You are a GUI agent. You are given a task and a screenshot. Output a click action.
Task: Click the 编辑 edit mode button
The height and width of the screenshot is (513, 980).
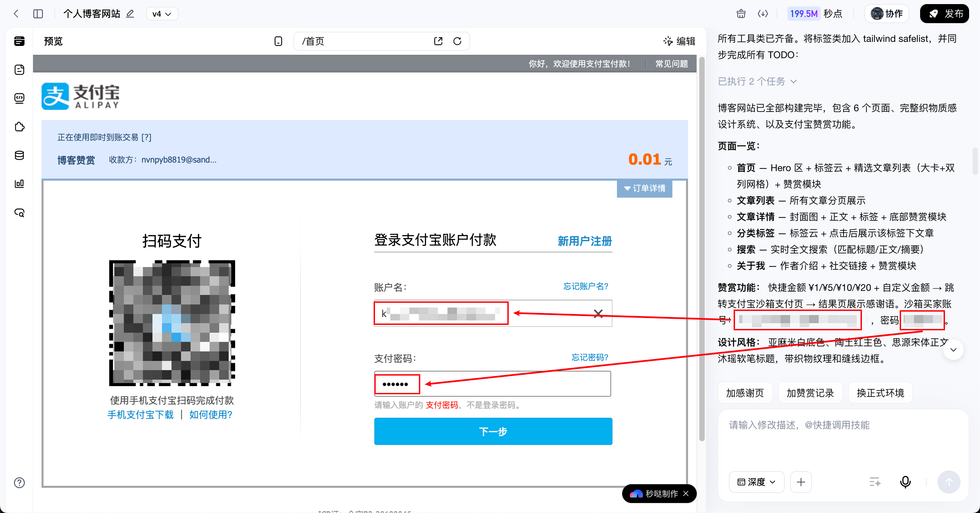pyautogui.click(x=679, y=41)
